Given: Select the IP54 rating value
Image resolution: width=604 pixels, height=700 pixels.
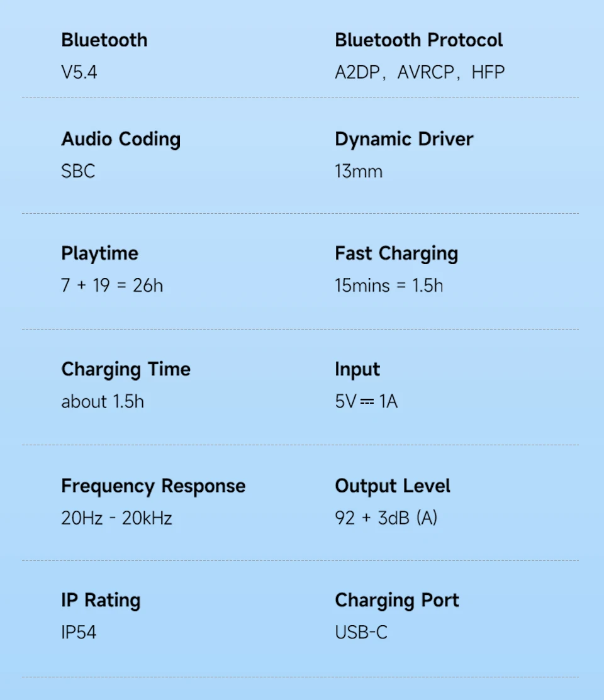Looking at the screenshot, I should [x=79, y=633].
